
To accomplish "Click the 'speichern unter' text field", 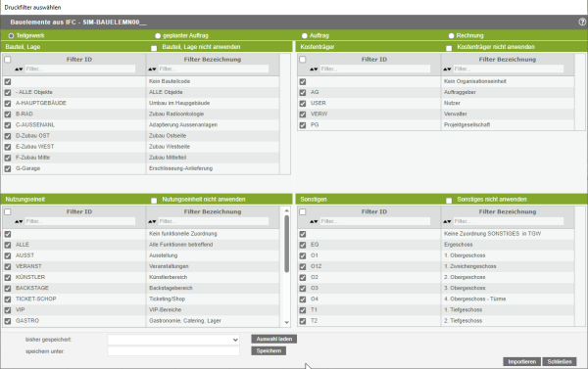I will tap(173, 351).
